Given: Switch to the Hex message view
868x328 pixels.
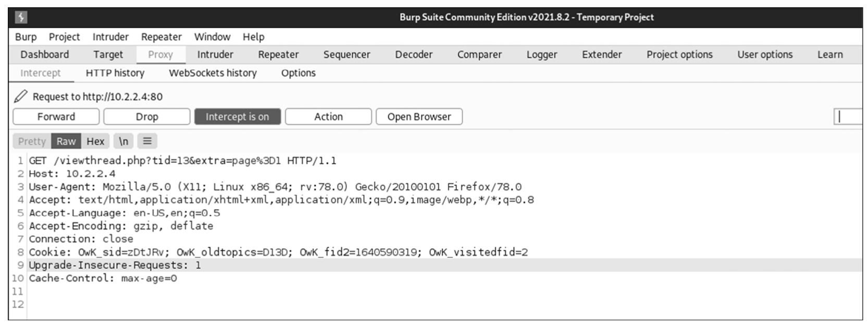Looking at the screenshot, I should coord(95,141).
